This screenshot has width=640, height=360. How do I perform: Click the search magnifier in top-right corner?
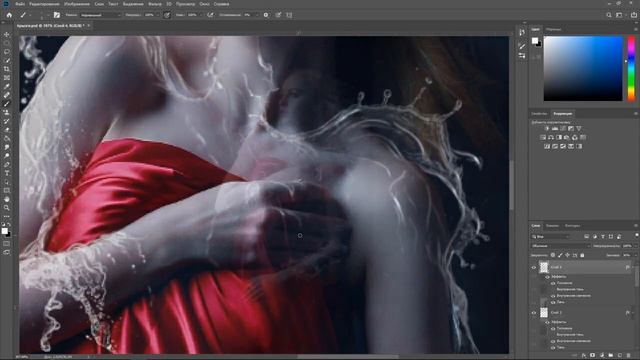[609, 15]
